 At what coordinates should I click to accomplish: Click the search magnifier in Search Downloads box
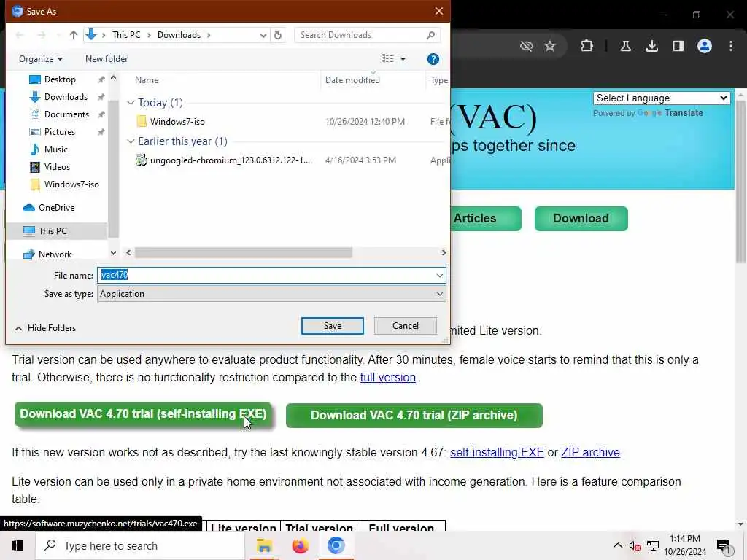[430, 35]
